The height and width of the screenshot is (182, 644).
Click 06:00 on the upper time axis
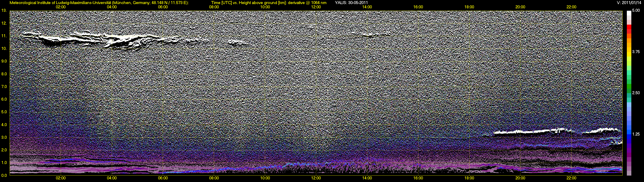pos(163,7)
